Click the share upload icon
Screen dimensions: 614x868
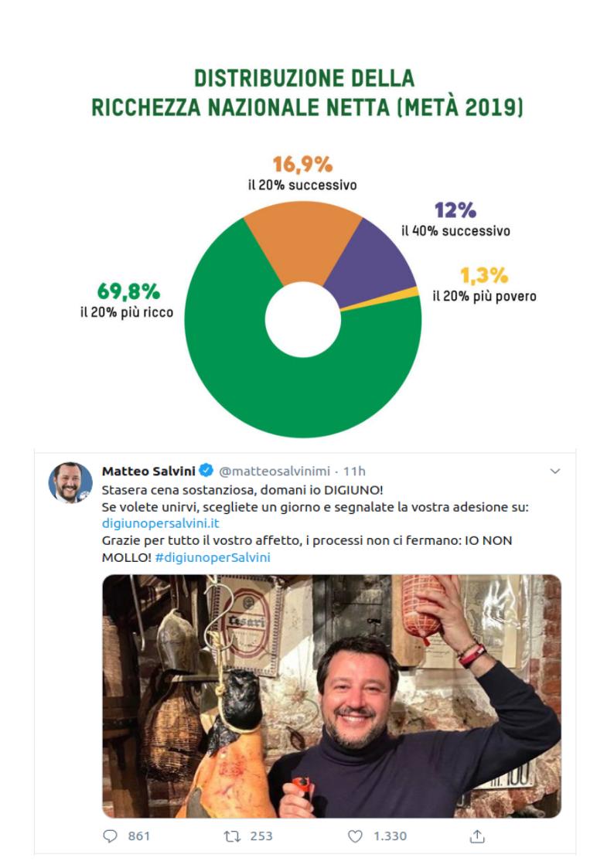477,836
